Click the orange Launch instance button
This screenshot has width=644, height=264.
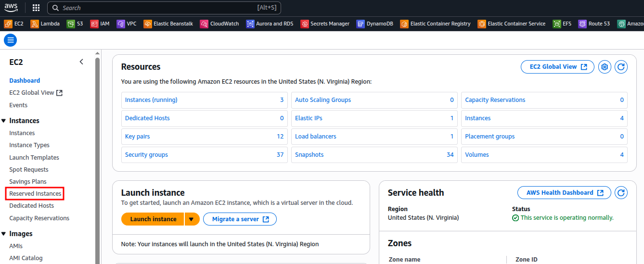click(x=153, y=219)
